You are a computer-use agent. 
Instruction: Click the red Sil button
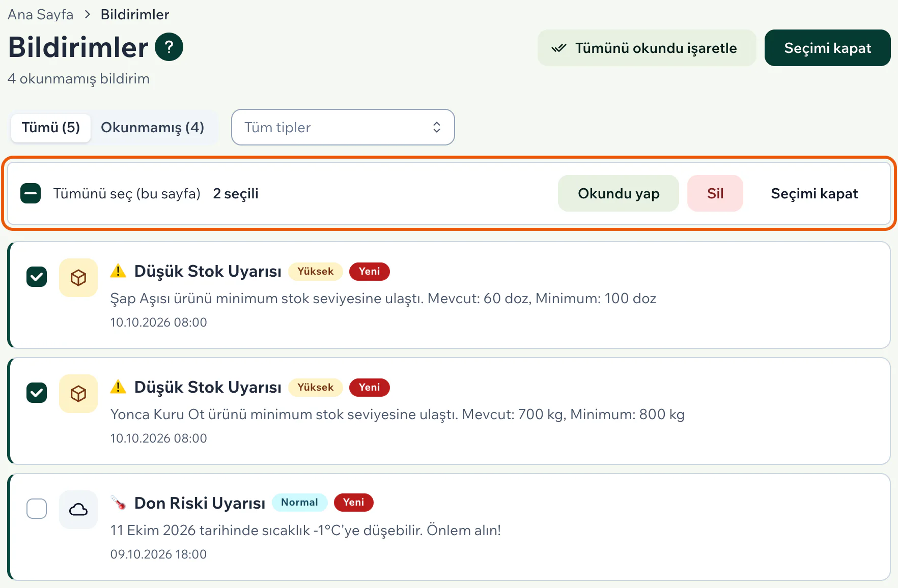coord(715,193)
